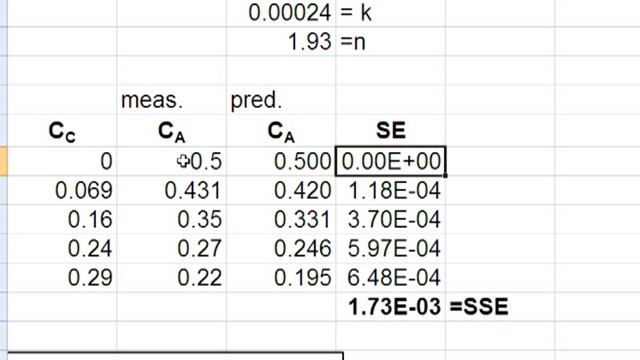Screen dimensions: 640x360
Task: Select the Cc cell 0.24
Action: pyautogui.click(x=62, y=249)
